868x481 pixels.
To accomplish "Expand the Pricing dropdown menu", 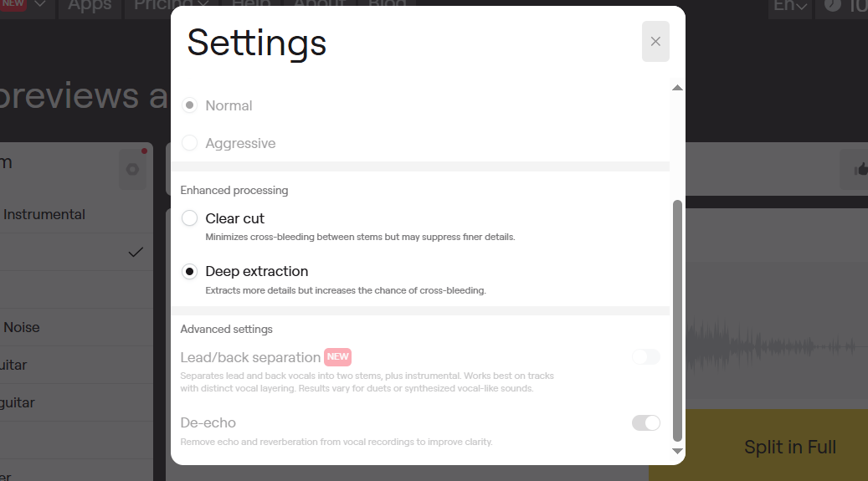I will tap(172, 6).
